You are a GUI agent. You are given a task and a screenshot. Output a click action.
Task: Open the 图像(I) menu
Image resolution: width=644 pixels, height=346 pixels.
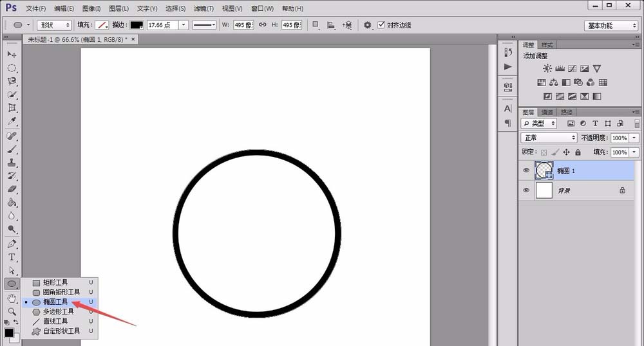[91, 8]
